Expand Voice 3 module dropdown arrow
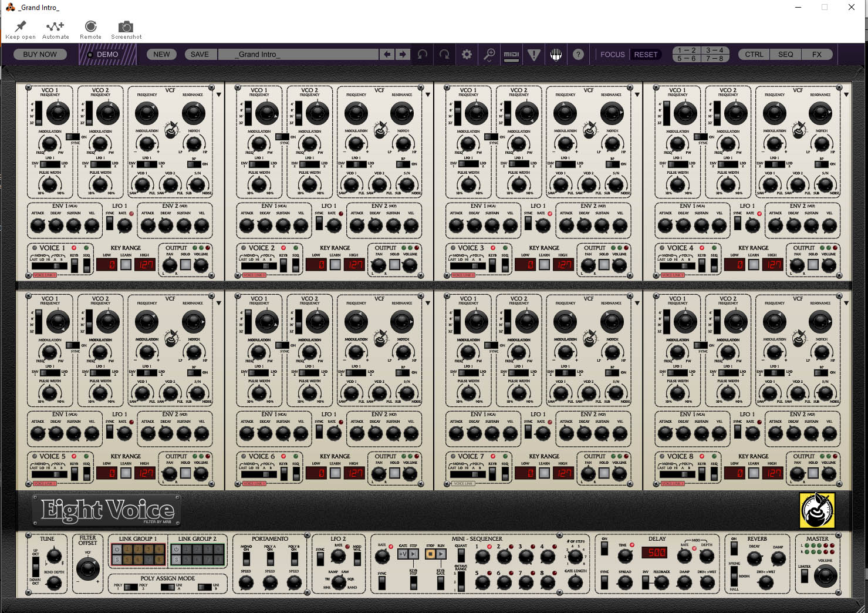Viewport: 868px width, 613px height. click(x=637, y=95)
